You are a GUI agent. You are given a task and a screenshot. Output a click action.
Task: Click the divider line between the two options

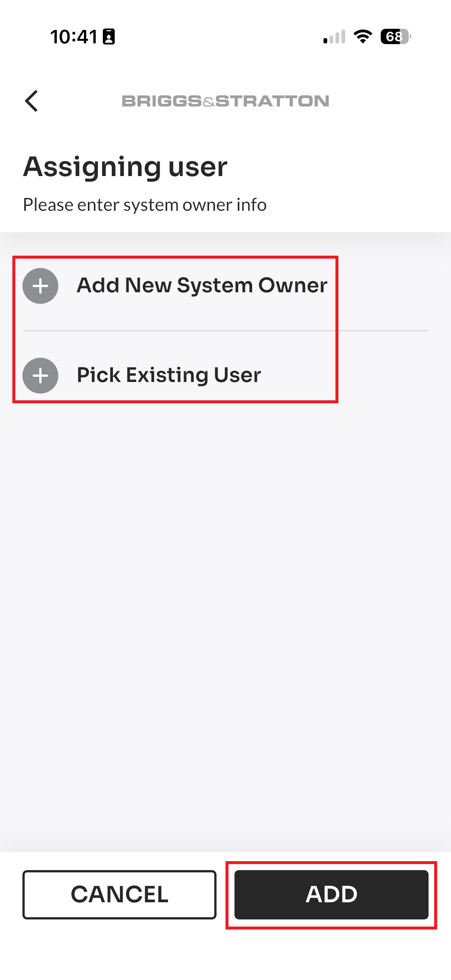point(225,331)
